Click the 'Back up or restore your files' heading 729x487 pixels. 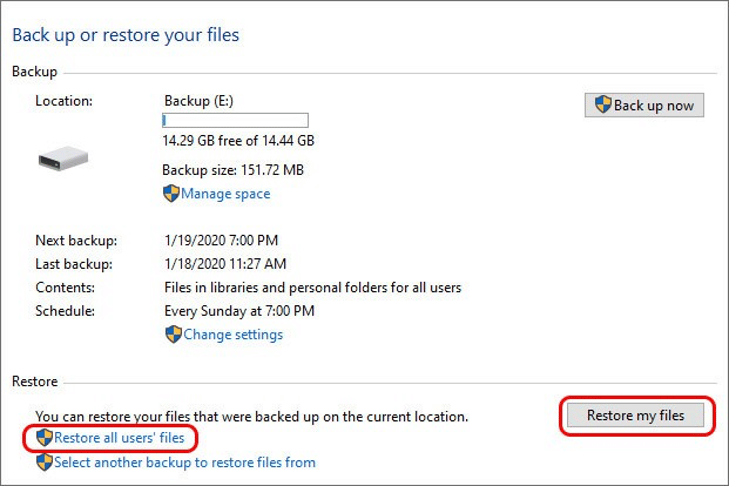(x=126, y=35)
